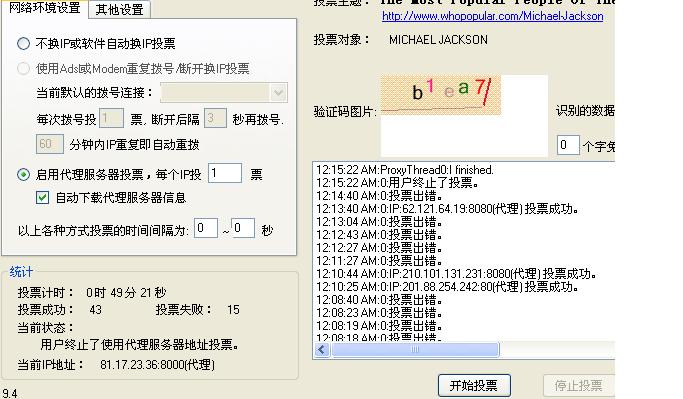
Task: Toggle 自动下载代理服务器信息 checkbox
Action: 42,198
